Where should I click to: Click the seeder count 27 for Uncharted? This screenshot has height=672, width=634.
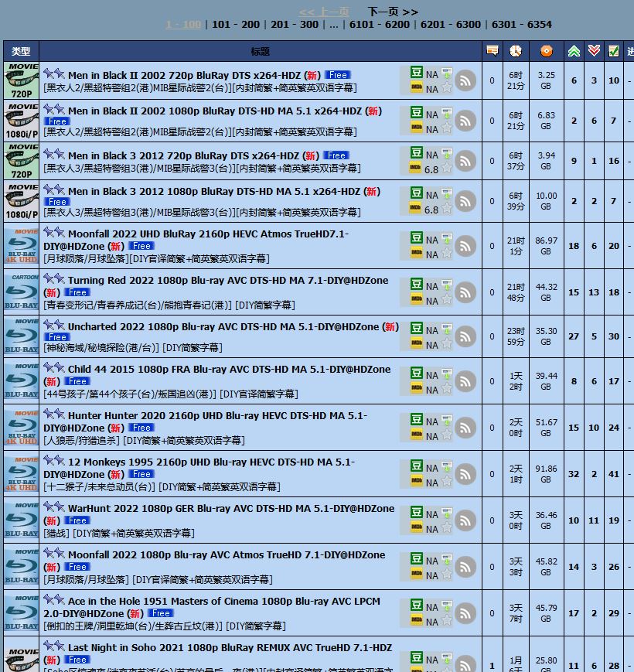click(574, 336)
